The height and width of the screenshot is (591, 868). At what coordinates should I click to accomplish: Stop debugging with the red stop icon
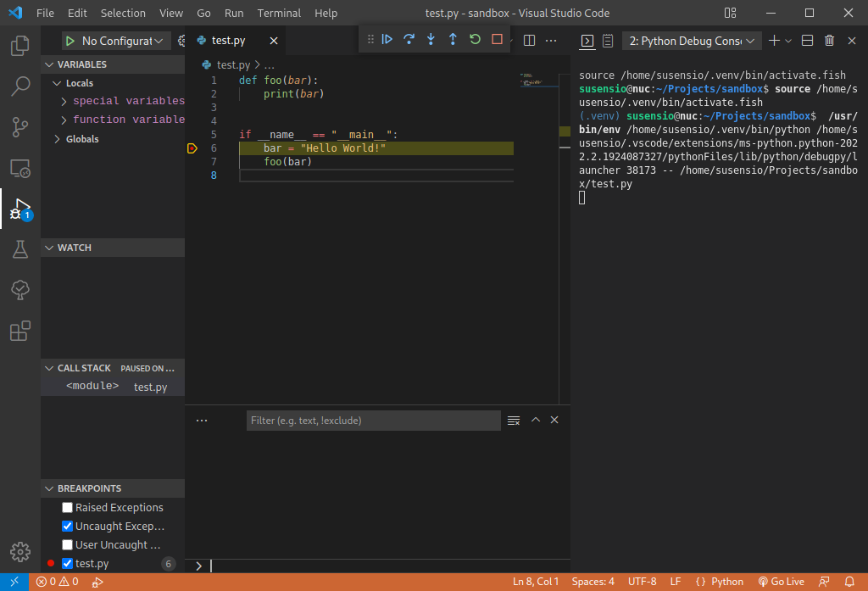tap(495, 39)
